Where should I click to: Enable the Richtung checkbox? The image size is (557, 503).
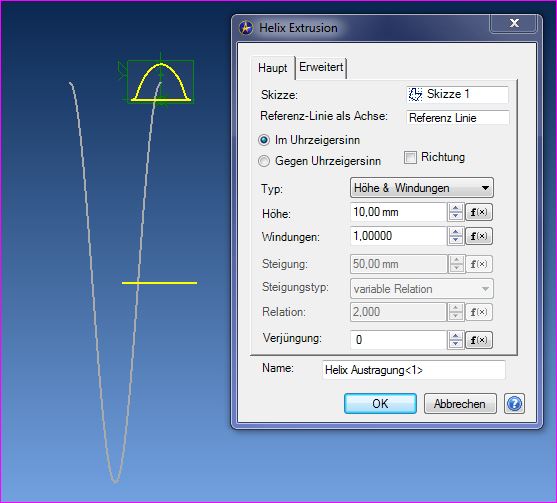[410, 157]
